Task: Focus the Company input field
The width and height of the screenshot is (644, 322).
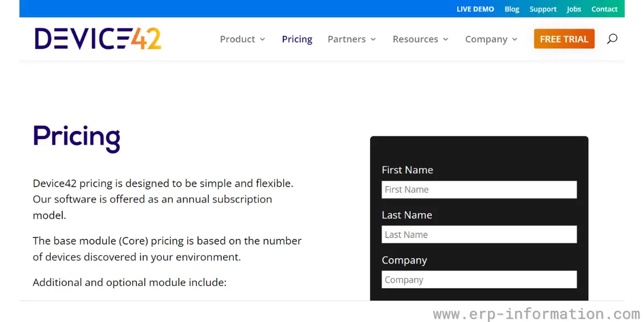Action: tap(479, 280)
